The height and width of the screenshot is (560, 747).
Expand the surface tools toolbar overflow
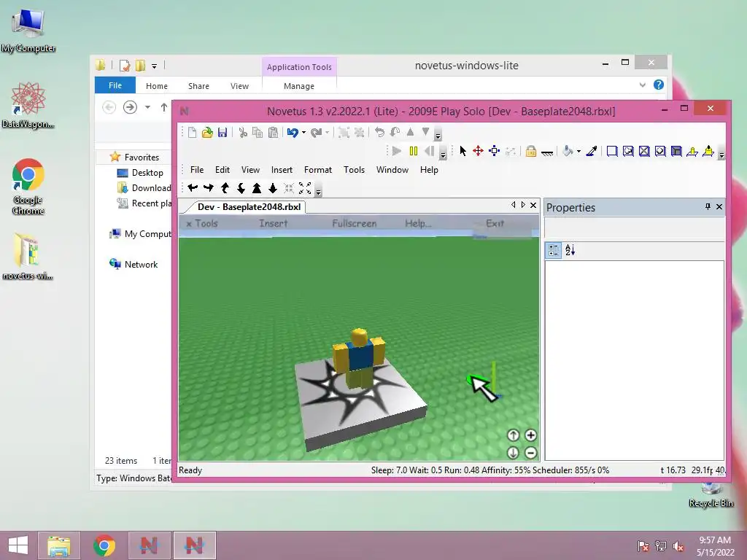(721, 153)
